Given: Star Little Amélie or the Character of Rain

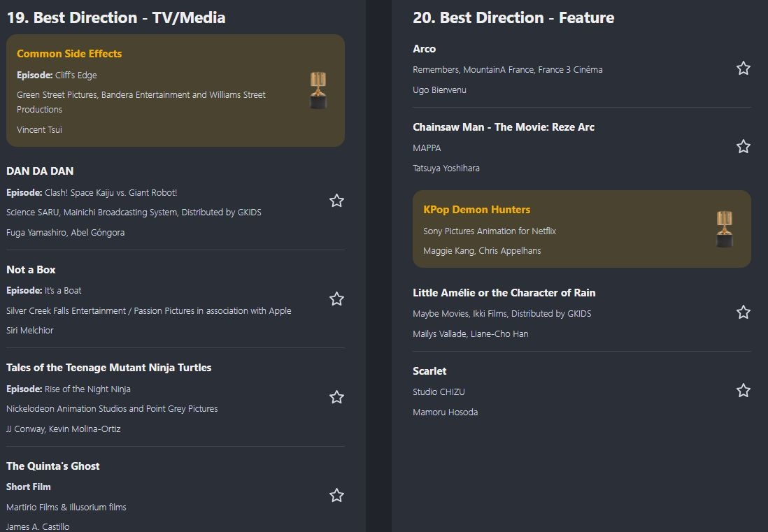Looking at the screenshot, I should click(x=743, y=312).
